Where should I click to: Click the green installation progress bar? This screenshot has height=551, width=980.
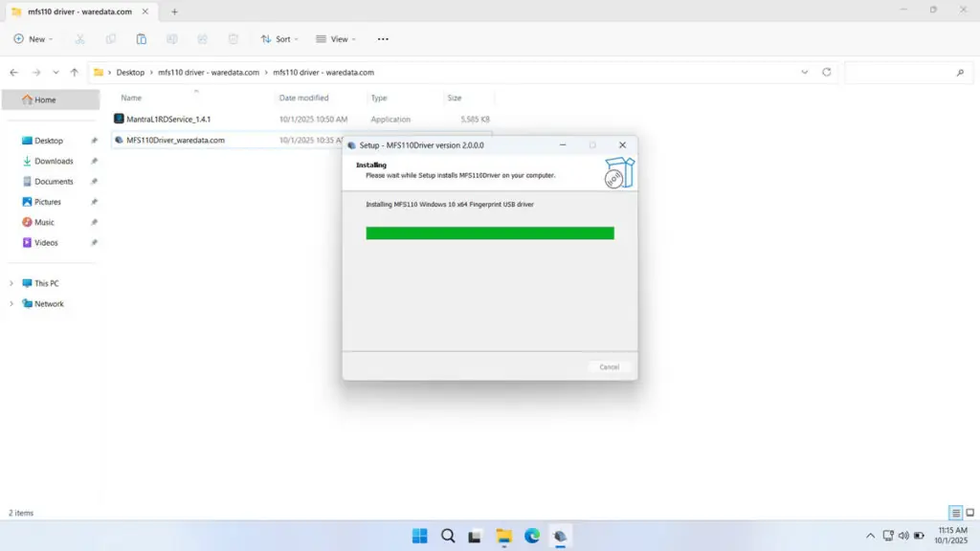[490, 231]
